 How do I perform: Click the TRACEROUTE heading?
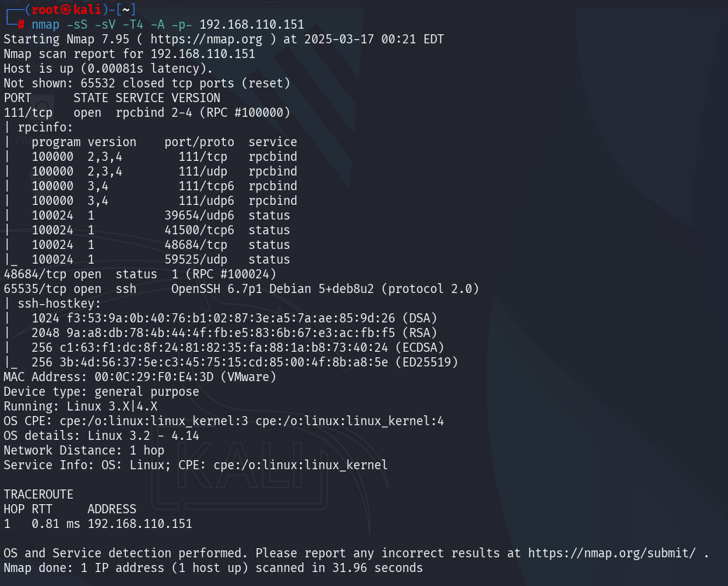(x=38, y=494)
